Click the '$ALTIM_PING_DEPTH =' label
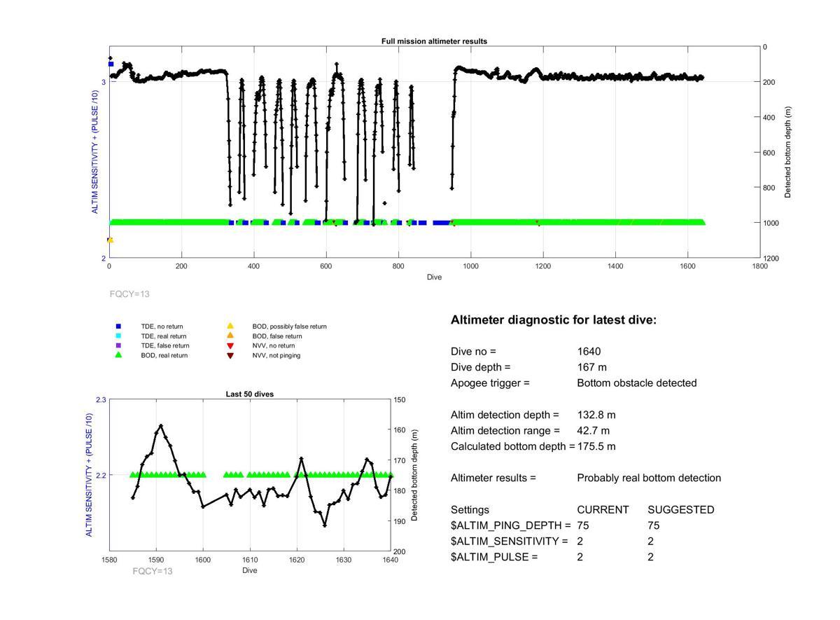The height and width of the screenshot is (620, 840). (511, 525)
